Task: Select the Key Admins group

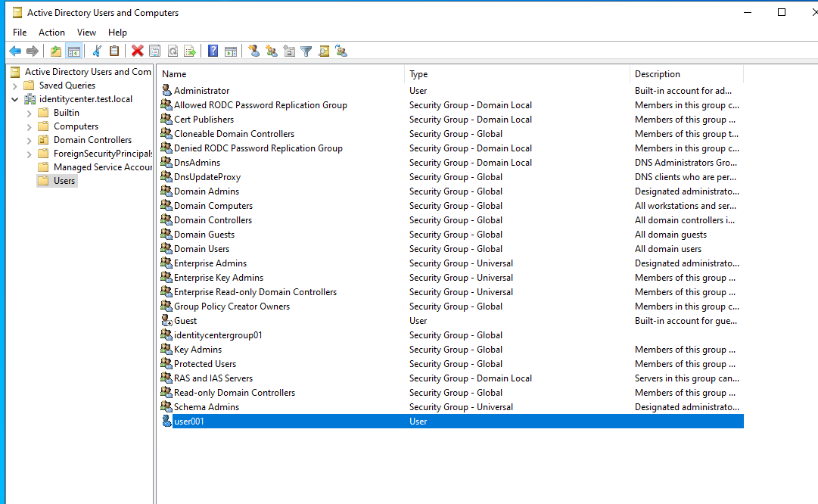Action: (198, 350)
